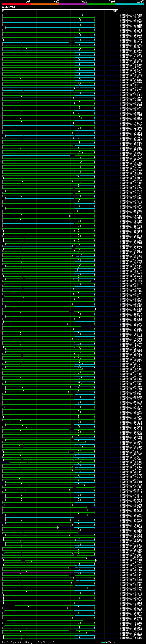Screen dimensions: 146x644
Task: Click the end position label 340
Action: (x=115, y=11)
